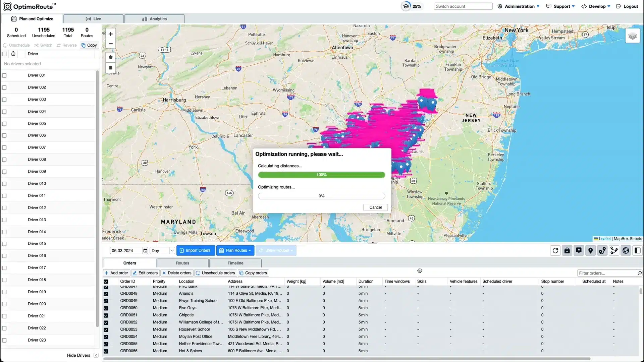
Task: Open the Timeline tab below the map
Action: click(235, 263)
